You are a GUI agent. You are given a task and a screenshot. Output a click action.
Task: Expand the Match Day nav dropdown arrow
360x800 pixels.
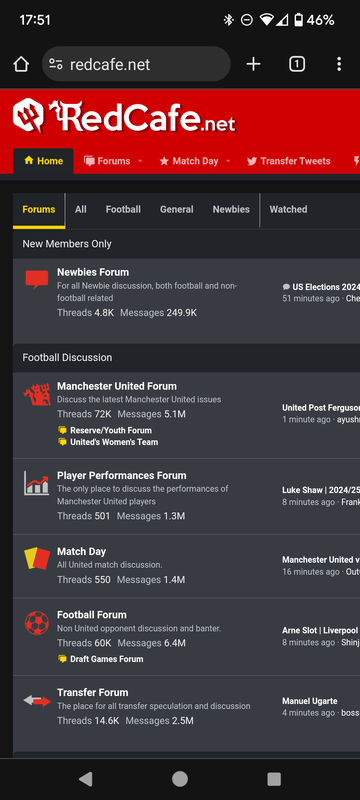tap(228, 161)
